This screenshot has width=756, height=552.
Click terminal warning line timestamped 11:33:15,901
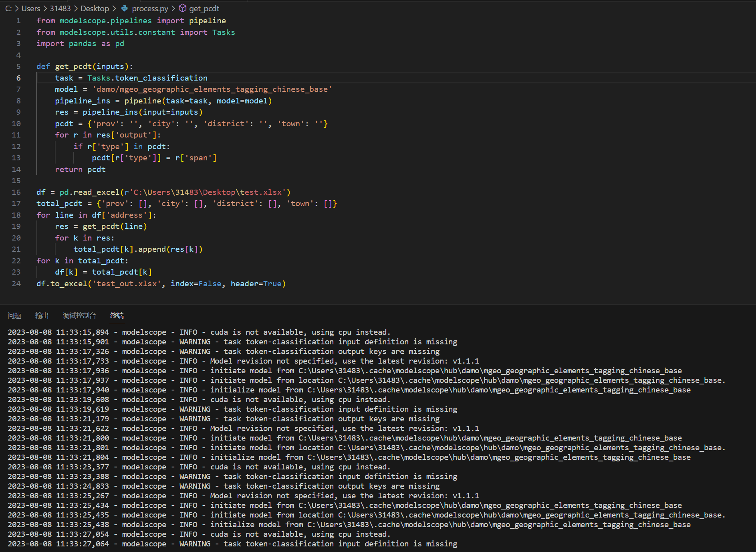pos(232,342)
